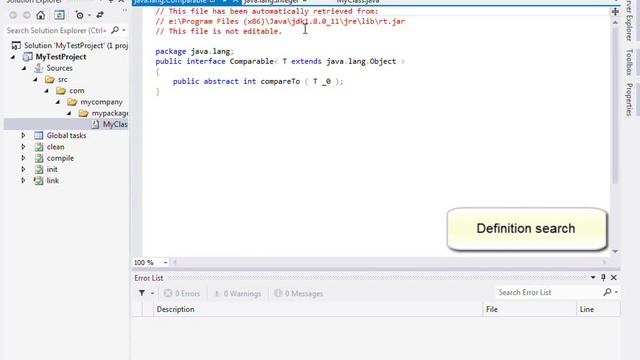Sort by the File column header
Screen dimensions: 640x360
point(529,309)
